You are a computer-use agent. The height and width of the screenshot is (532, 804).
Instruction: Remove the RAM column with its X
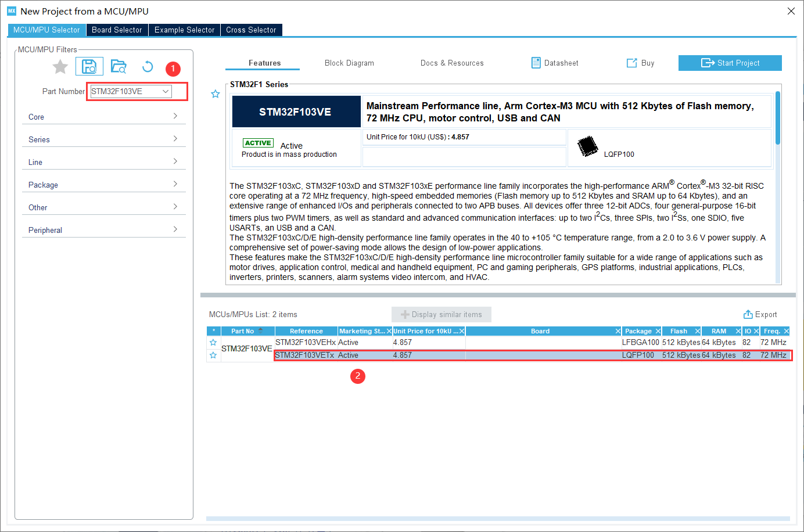(x=738, y=331)
